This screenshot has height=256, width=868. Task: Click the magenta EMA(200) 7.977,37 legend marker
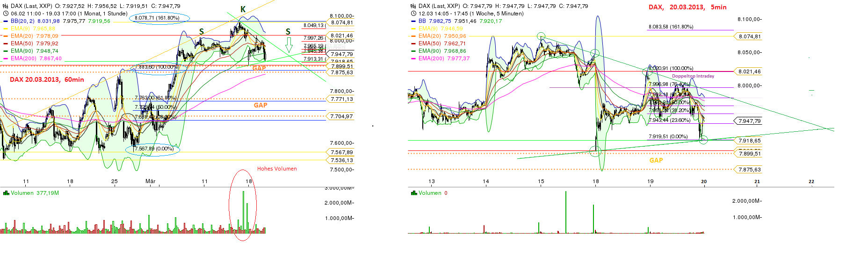point(413,58)
